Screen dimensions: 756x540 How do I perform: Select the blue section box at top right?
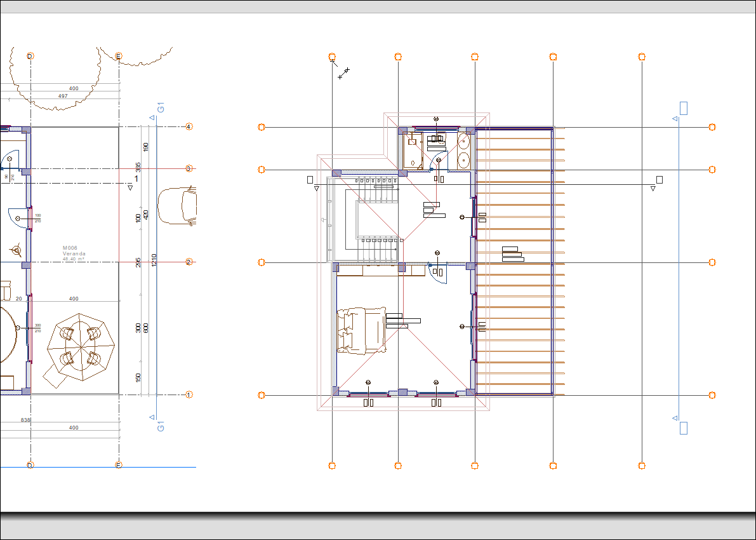(683, 108)
